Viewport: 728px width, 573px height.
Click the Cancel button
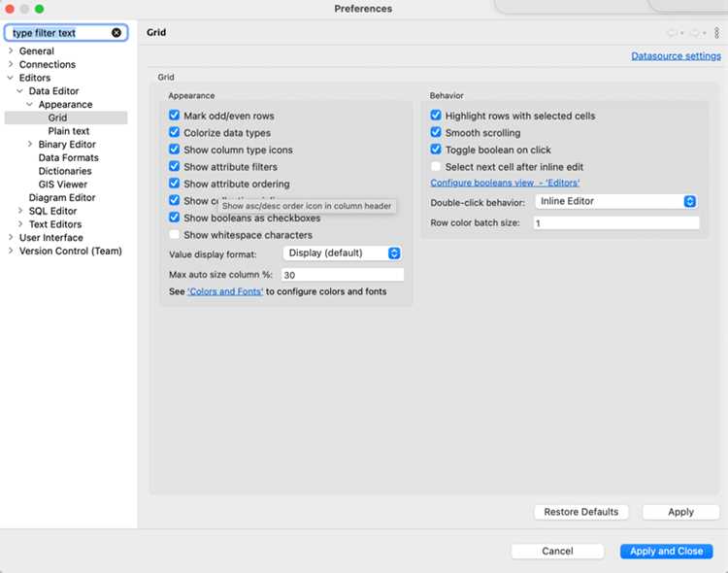557,552
